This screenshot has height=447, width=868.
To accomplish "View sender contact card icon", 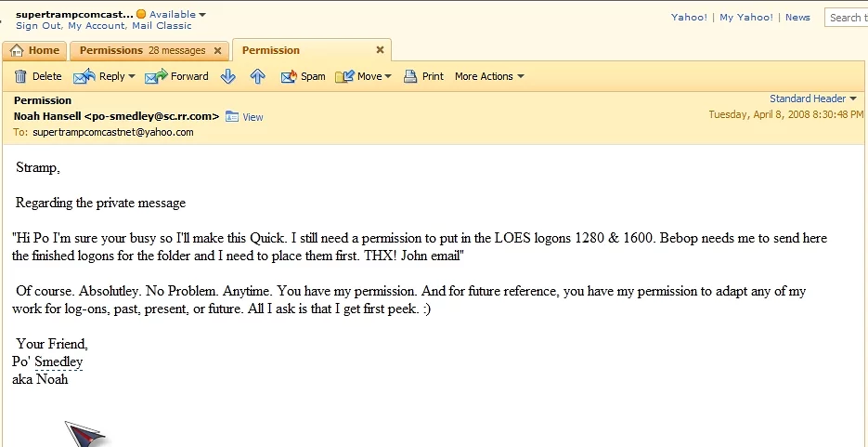I will click(232, 117).
